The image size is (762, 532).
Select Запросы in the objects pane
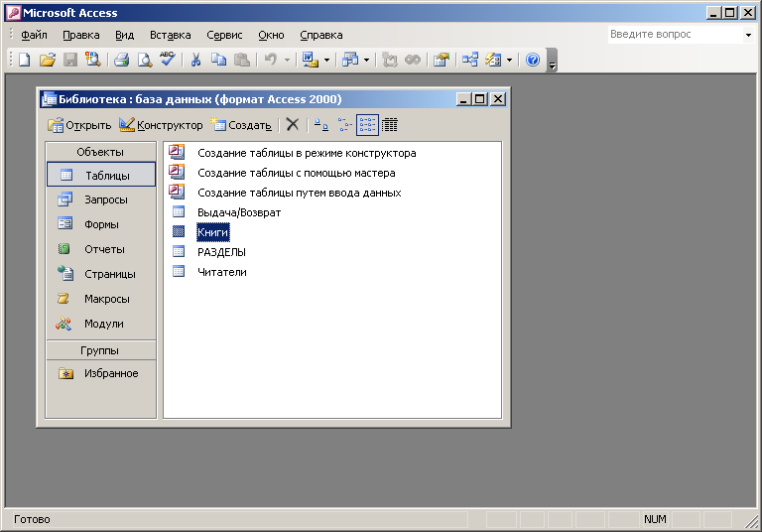[101, 199]
